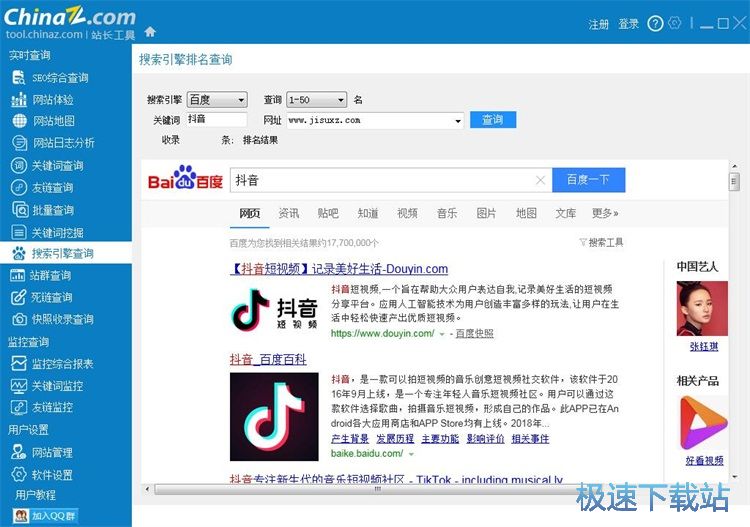Click the 网站日志分析 icon
Image resolution: width=750 pixels, height=527 pixels.
click(19, 143)
